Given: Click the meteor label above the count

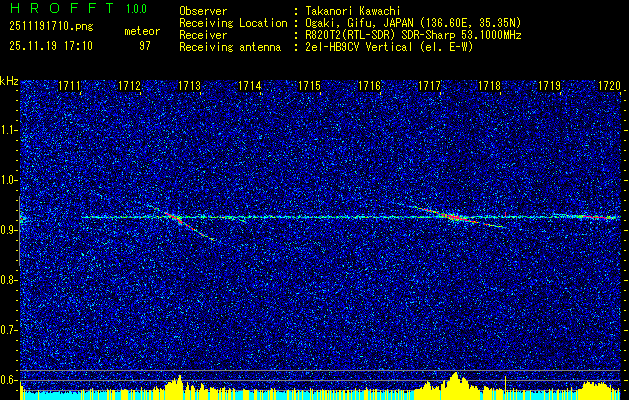Looking at the screenshot, I should tap(142, 31).
